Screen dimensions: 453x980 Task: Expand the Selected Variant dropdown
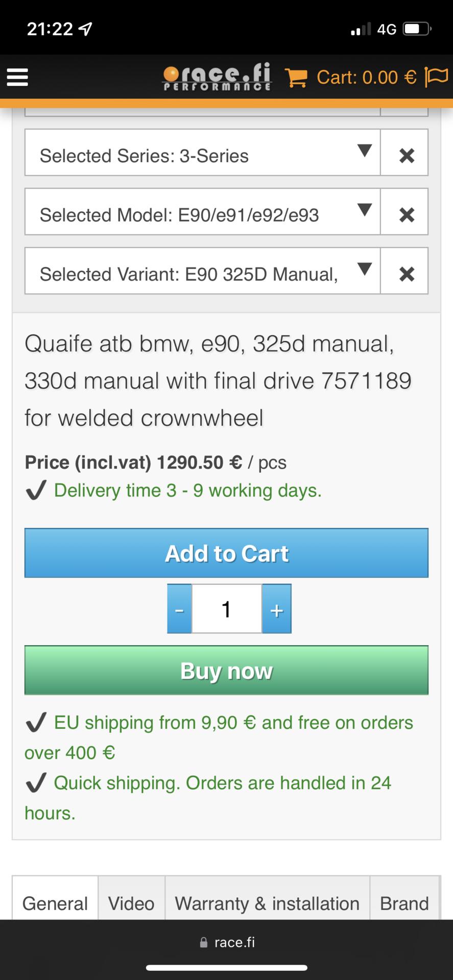[x=203, y=271]
